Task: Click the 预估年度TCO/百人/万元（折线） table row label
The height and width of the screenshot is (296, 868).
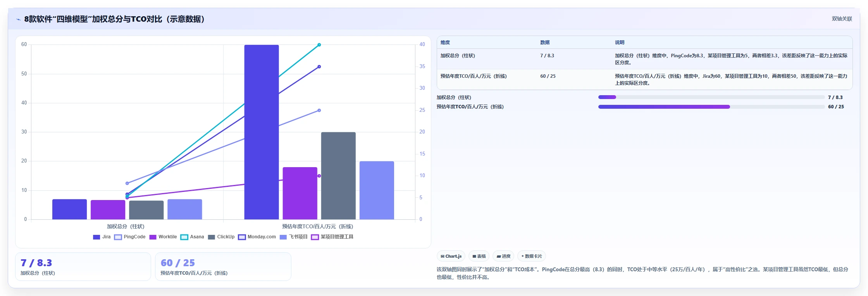Action: [x=474, y=76]
